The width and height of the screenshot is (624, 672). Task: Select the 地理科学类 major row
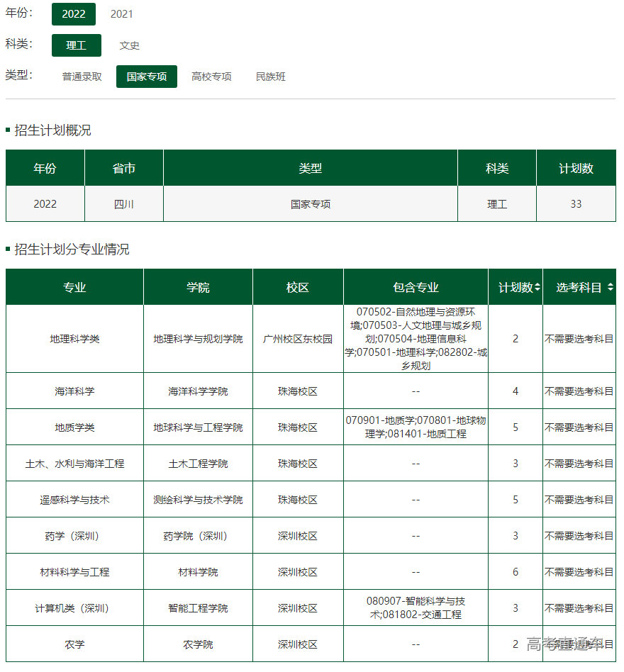click(74, 338)
